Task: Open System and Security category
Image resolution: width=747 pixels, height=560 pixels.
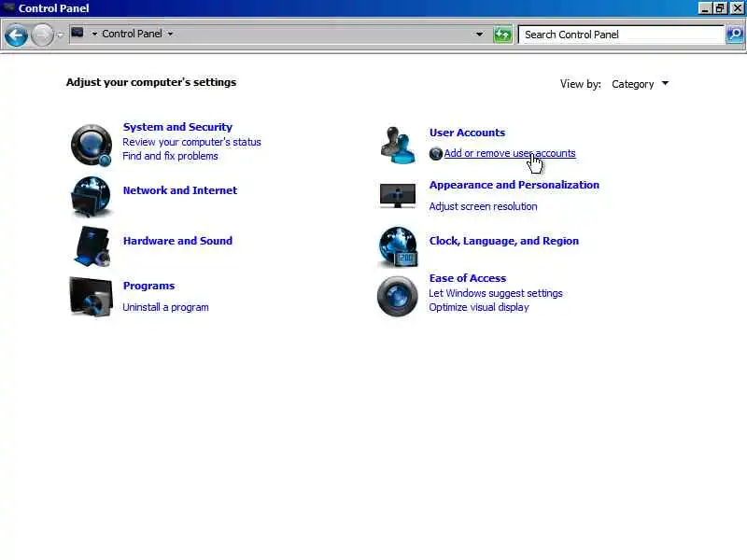Action: coord(177,127)
